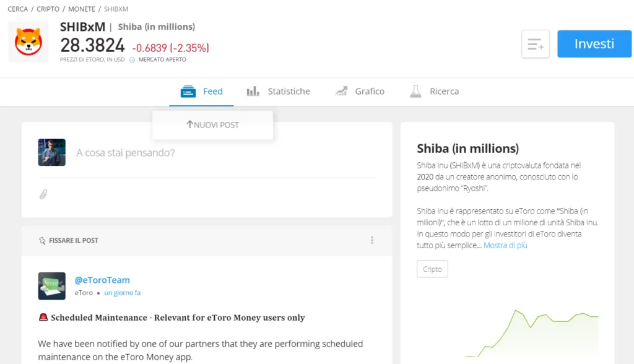Screen dimensions: 634x364
Task: Switch to the Statistiche tab
Action: click(278, 92)
